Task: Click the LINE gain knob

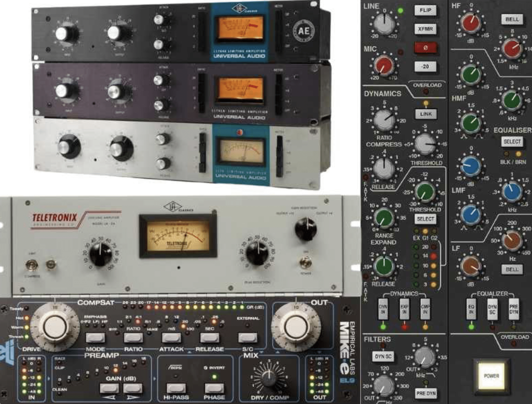Action: click(384, 24)
